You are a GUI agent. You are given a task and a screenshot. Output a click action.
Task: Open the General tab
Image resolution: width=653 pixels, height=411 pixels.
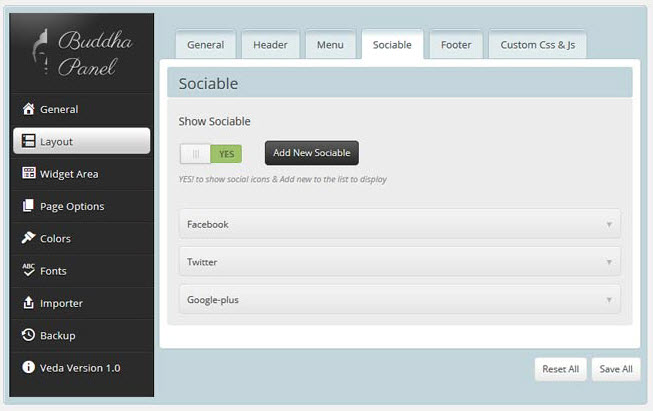coord(205,45)
